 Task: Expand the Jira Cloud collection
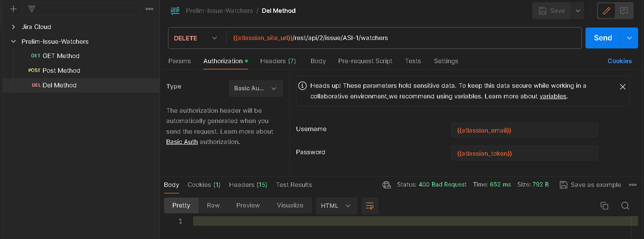tap(13, 26)
